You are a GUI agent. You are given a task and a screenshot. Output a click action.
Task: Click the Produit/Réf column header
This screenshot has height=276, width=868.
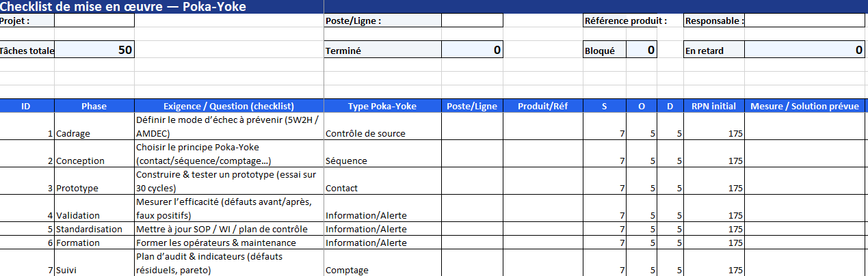pos(542,106)
